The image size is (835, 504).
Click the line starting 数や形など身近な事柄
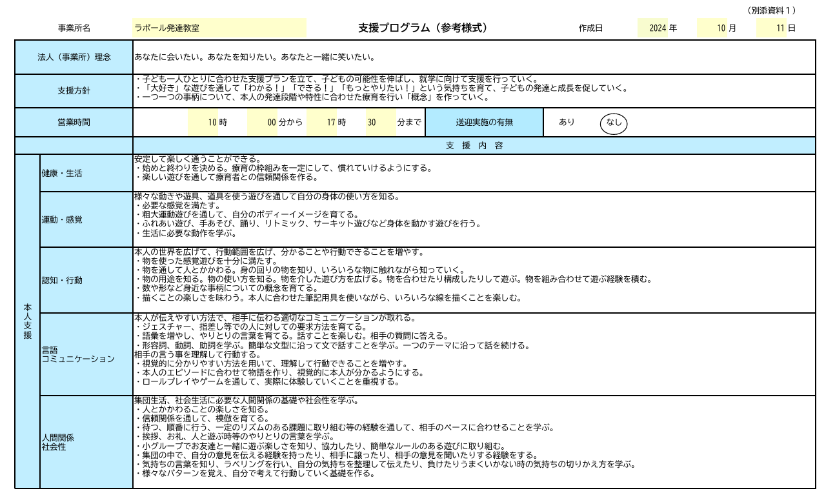[226, 288]
